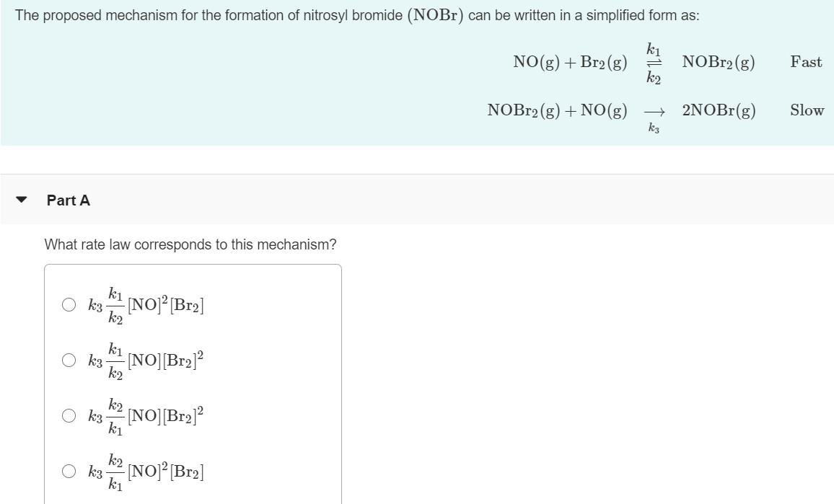
Task: Click the Slow reaction label
Action: tap(807, 110)
